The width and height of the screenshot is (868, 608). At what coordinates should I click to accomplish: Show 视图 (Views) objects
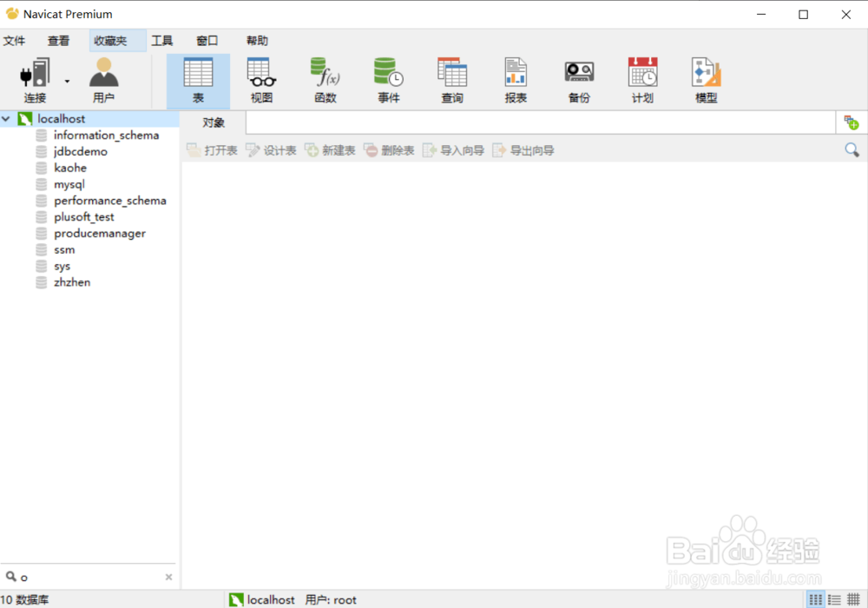pos(261,81)
